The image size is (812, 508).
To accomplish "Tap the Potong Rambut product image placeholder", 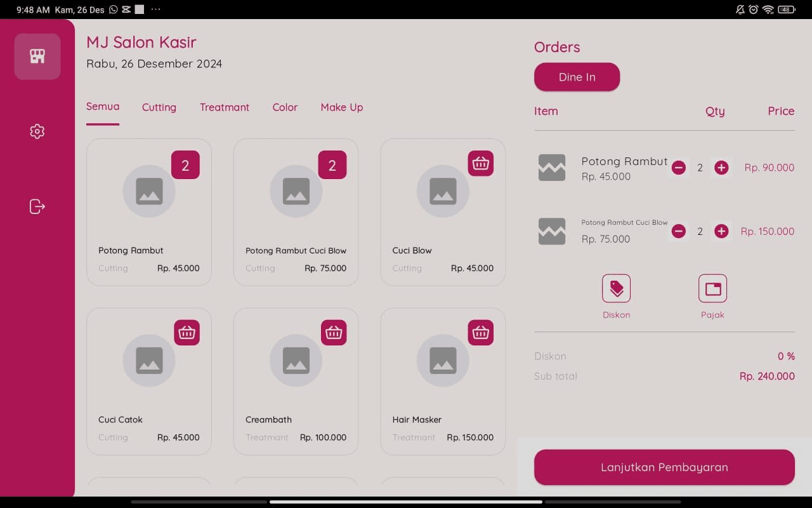I will (149, 191).
